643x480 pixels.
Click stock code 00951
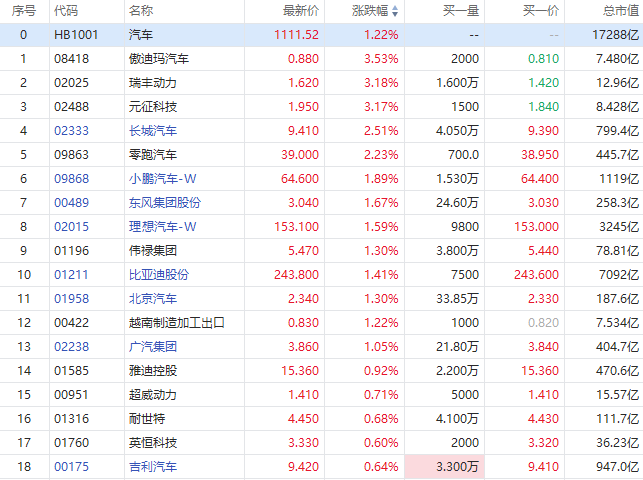pos(71,395)
